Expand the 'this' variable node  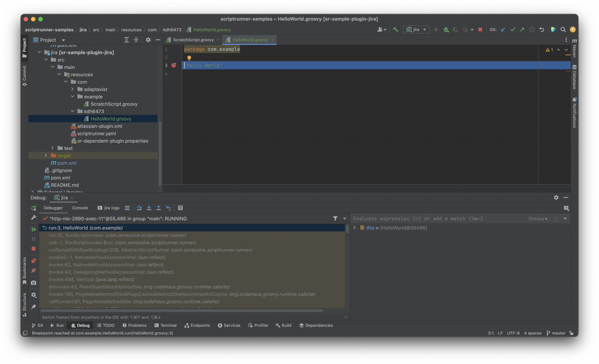click(x=354, y=228)
